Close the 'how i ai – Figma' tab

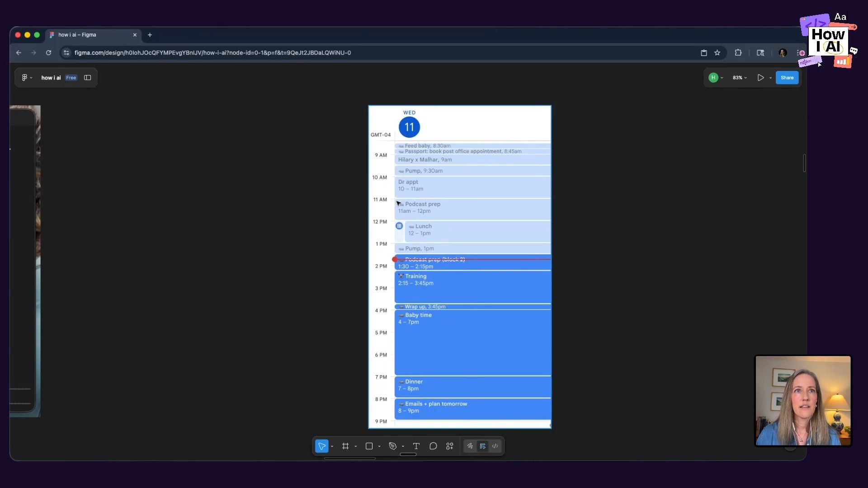(x=135, y=35)
